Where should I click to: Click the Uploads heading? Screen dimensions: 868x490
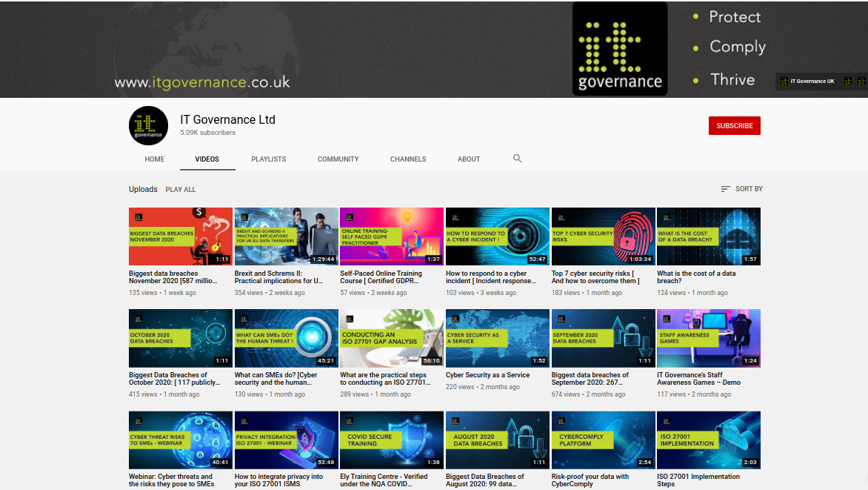pos(143,189)
